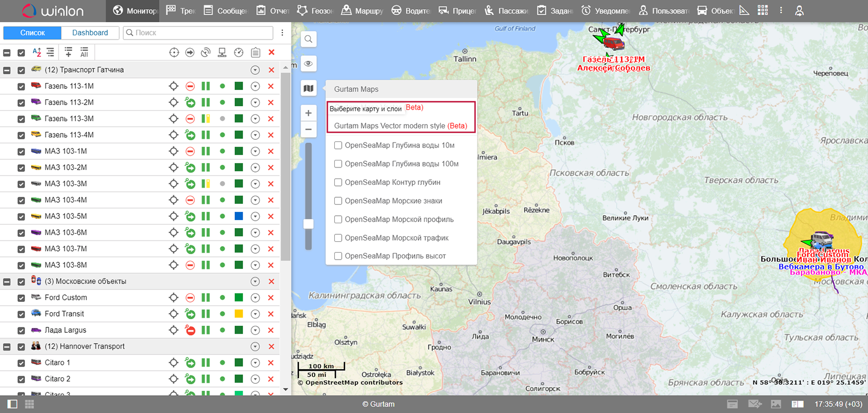This screenshot has width=868, height=413.
Task: Check OpenSeaMap Контур глубин
Action: pos(338,182)
